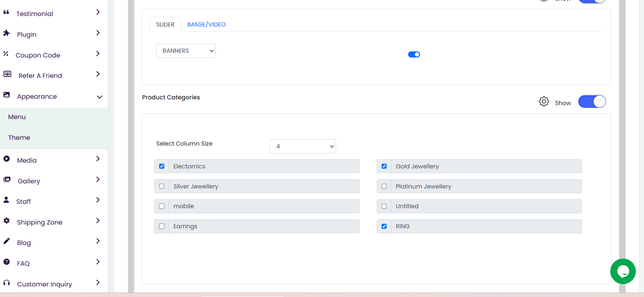Expand the FAQ menu chevron
Screen dimensions: 644x297
pos(98,262)
